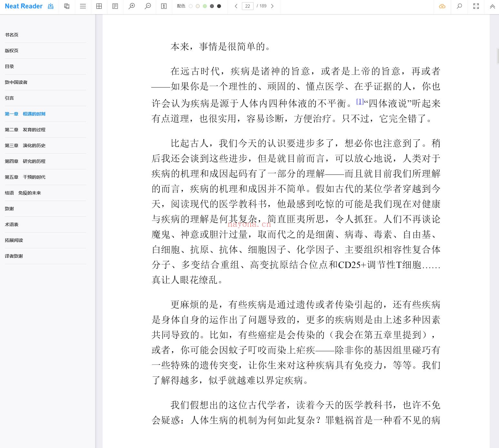Select 第四章 研究的历程 in contents

click(x=45, y=161)
